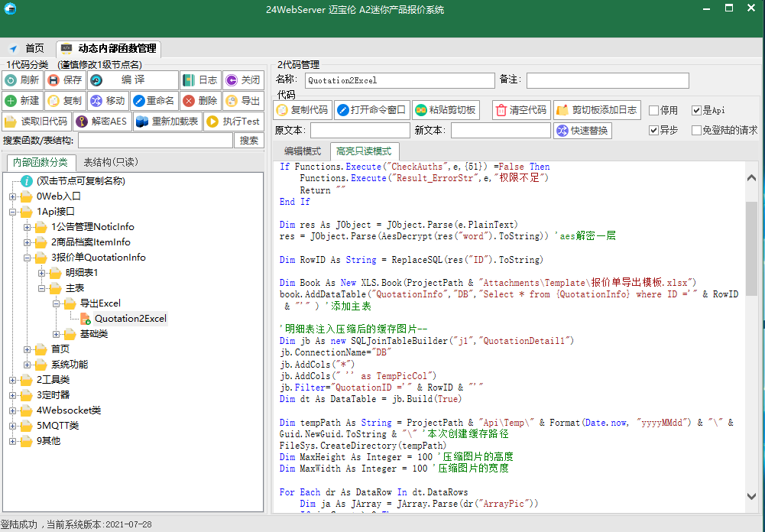The image size is (765, 532).
Task: Expand the 首页 tree node
Action: pyautogui.click(x=28, y=349)
